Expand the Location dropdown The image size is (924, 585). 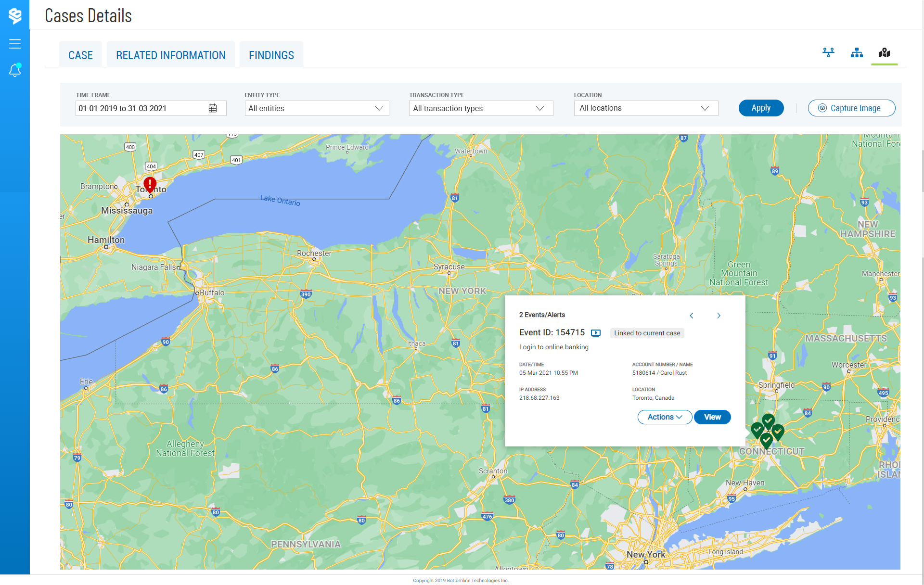pyautogui.click(x=645, y=108)
